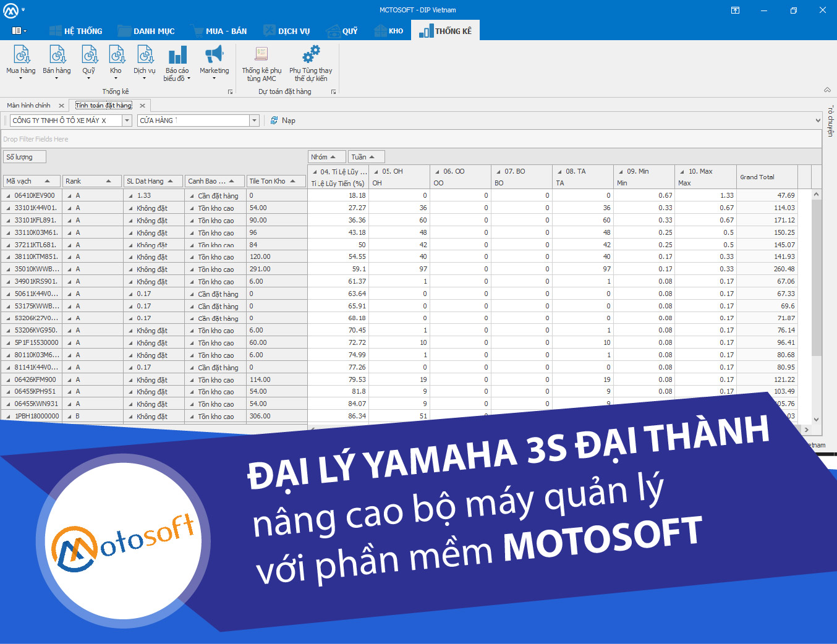This screenshot has width=837, height=644.
Task: Open Dự toán đặt hàng dialog launcher
Action: pos(334,91)
